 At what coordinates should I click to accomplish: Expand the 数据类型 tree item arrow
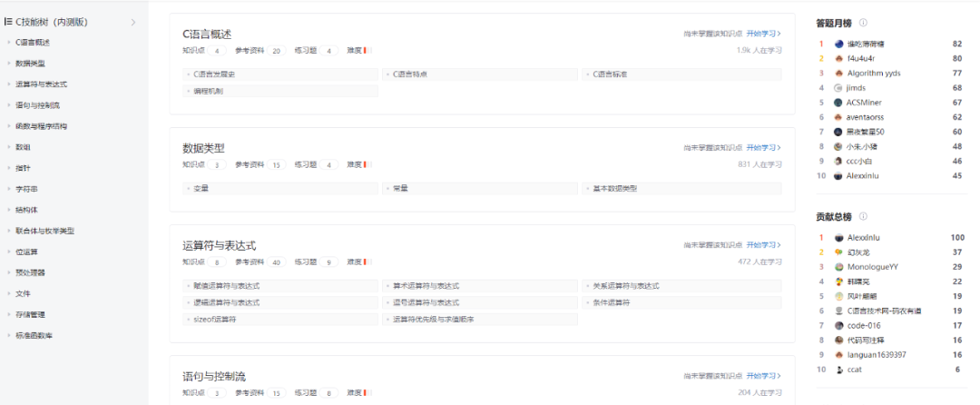point(9,64)
